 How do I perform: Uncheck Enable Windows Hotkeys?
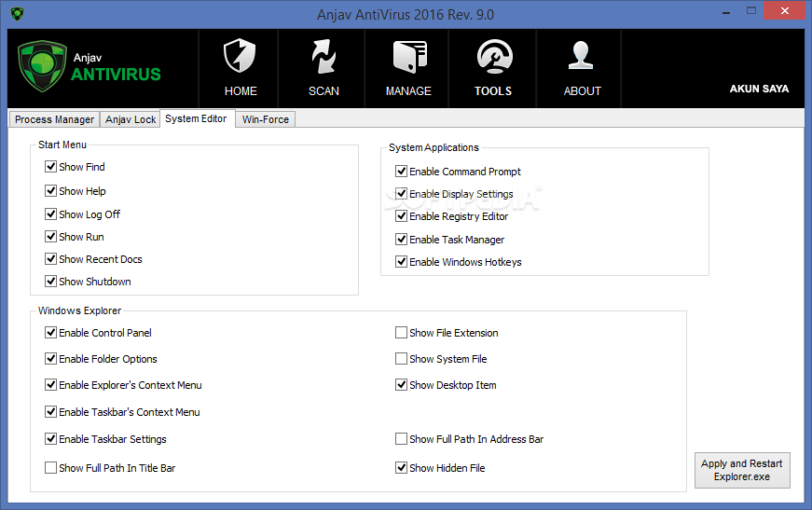point(402,261)
